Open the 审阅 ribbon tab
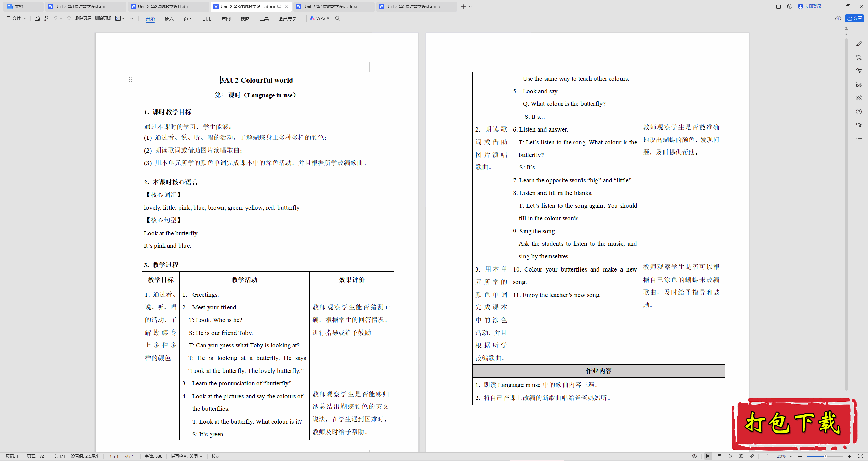Screen dimensions: 868x461 (226, 18)
